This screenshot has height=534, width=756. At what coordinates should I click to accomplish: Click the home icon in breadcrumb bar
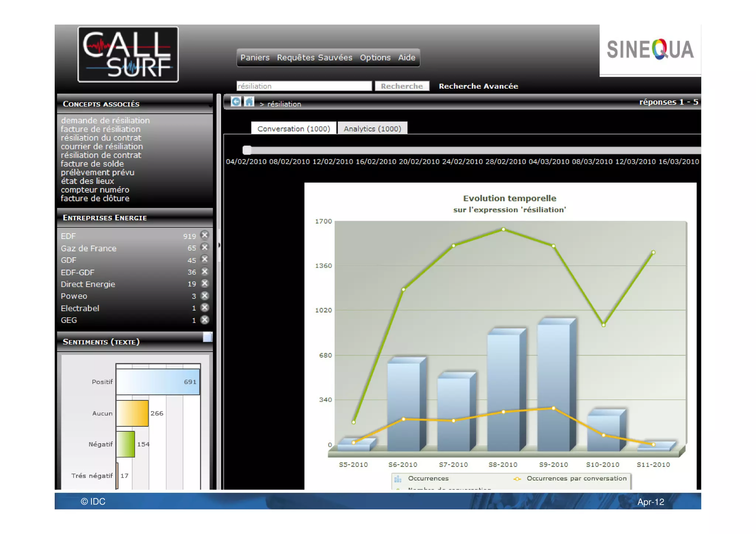tap(249, 101)
